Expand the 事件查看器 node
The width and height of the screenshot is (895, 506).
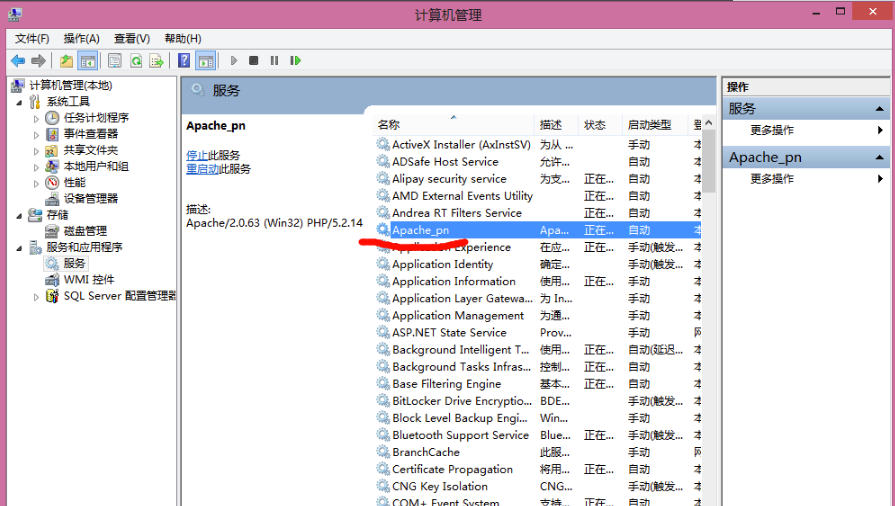[x=36, y=135]
